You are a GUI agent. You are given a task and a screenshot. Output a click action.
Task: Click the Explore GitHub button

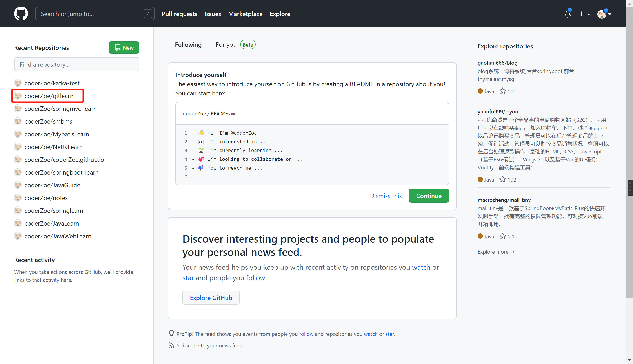click(211, 298)
